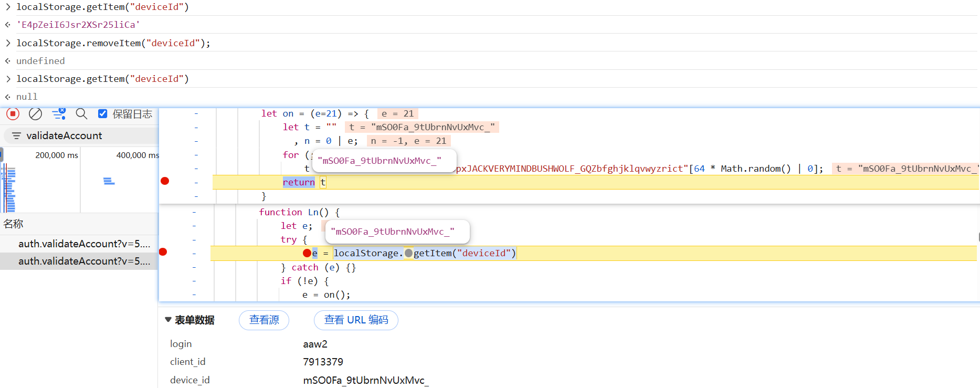980x388 pixels.
Task: Clear the network log
Action: click(35, 114)
